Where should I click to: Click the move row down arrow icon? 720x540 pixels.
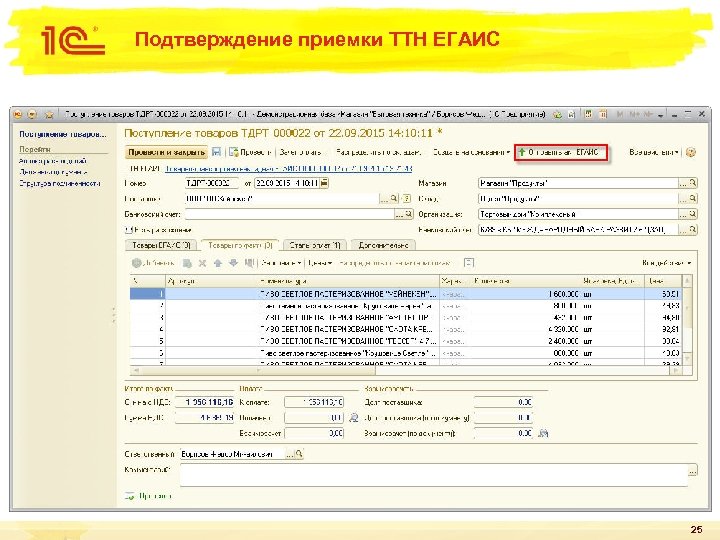233,263
